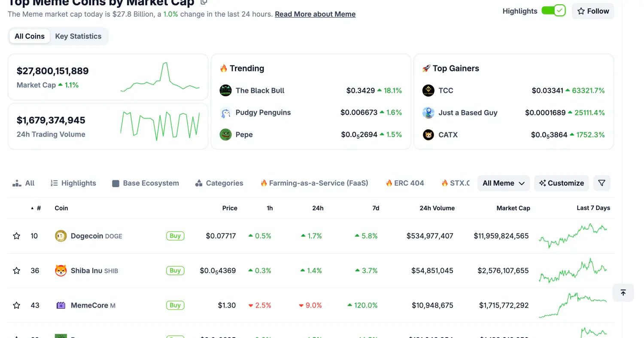The width and height of the screenshot is (644, 338).
Task: Toggle the Highlights switch off
Action: 553,11
